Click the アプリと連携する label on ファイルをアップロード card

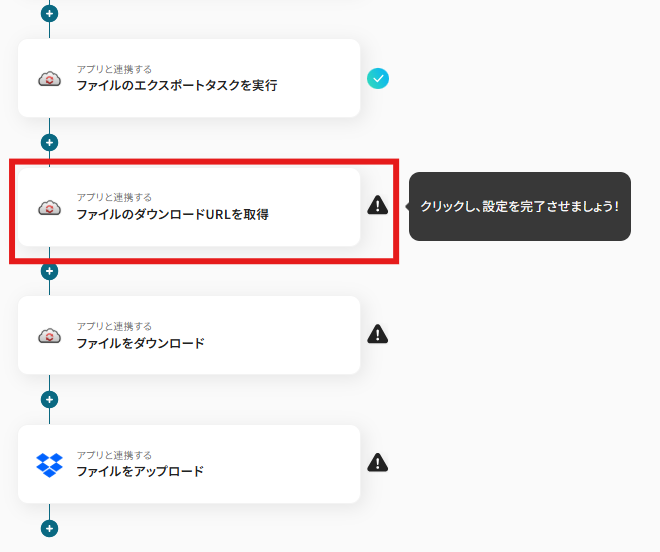point(114,455)
